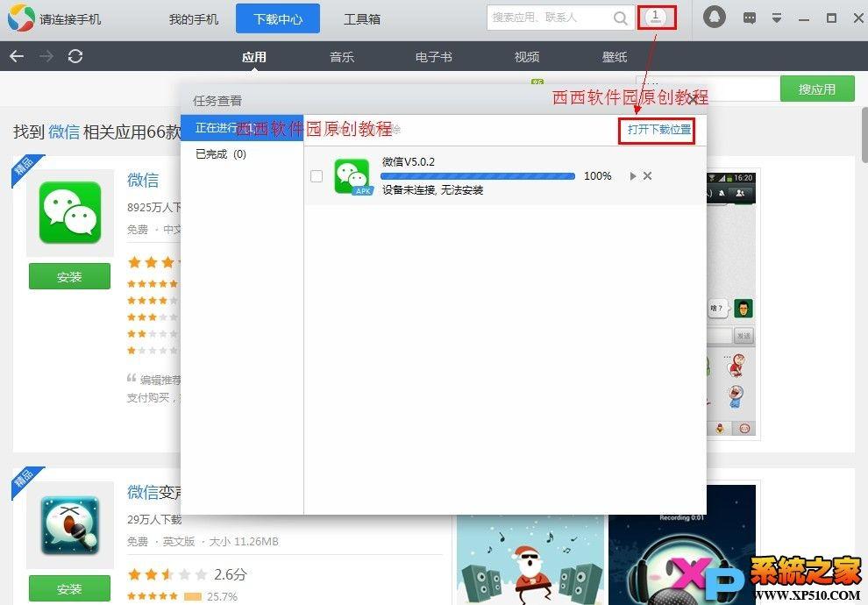Open the download task counter icon
Viewport: 868px width, 605px height.
[x=656, y=18]
